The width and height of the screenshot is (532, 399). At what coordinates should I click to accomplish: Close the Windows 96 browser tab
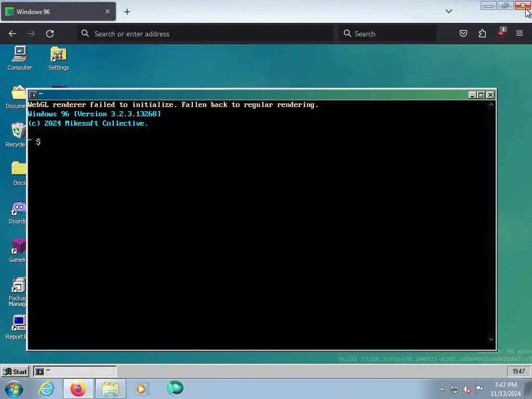point(108,11)
